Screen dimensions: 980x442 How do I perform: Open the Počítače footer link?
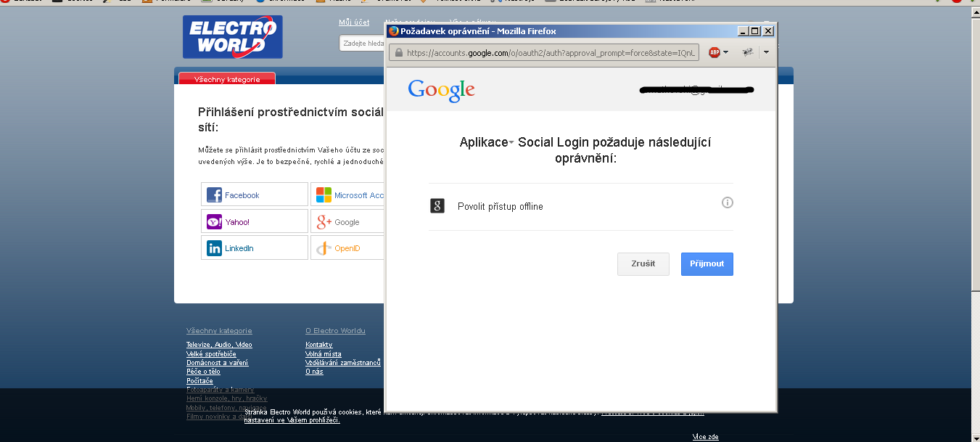[199, 380]
